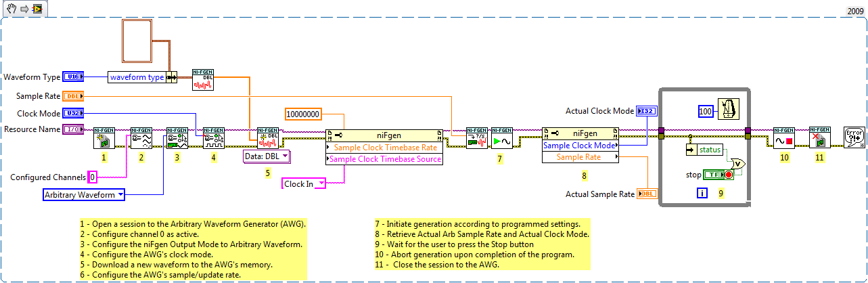Select the Configure Clock Mode VI labeled 4

(x=214, y=137)
